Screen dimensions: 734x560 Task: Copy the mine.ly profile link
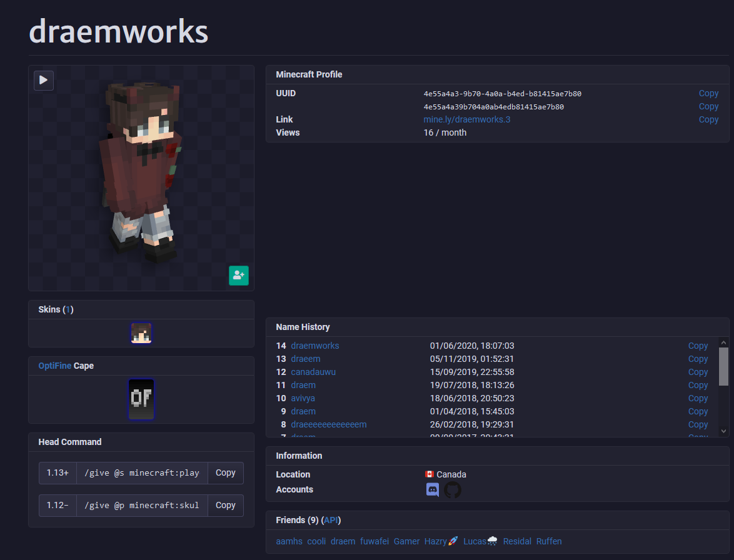tap(708, 120)
